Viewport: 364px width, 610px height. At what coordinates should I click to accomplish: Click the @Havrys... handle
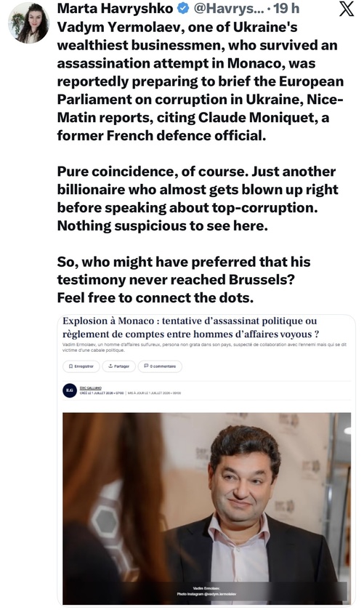229,8
